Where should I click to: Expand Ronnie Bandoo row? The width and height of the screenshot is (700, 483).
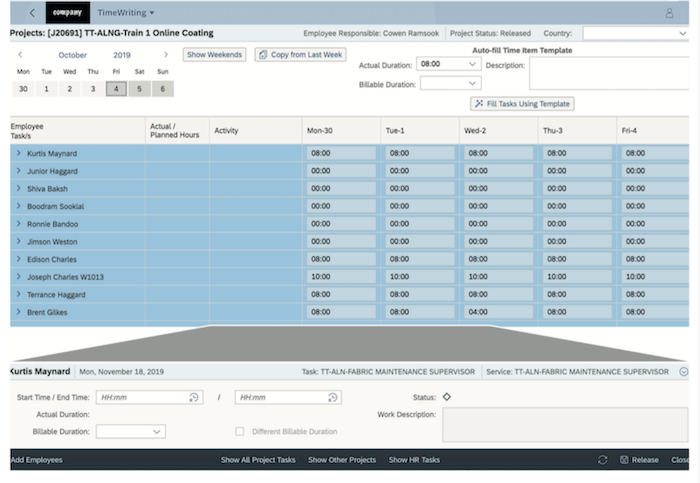(x=18, y=224)
